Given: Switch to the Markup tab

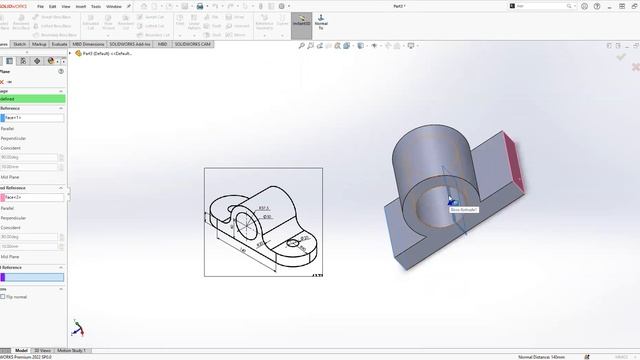Looking at the screenshot, I should [x=39, y=44].
